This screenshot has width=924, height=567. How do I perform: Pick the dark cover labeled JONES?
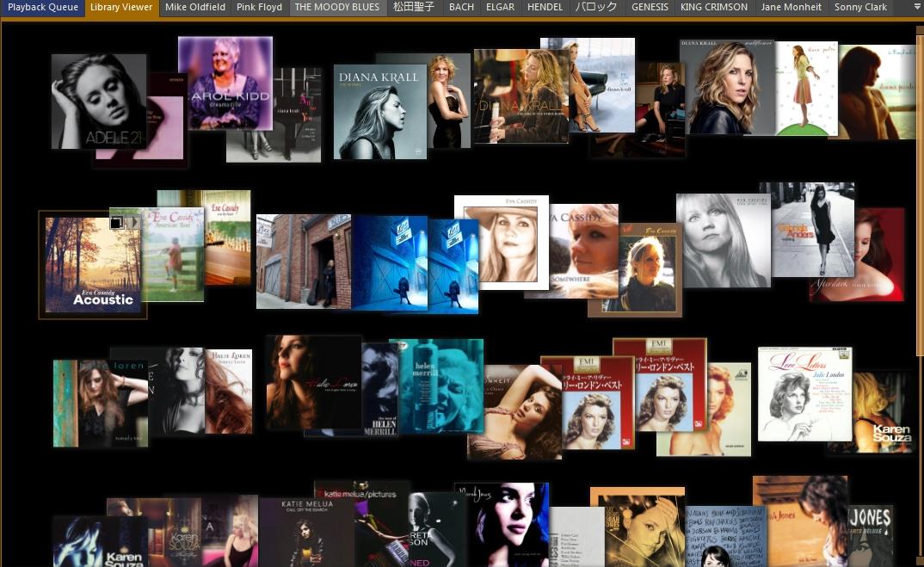[x=871, y=536]
